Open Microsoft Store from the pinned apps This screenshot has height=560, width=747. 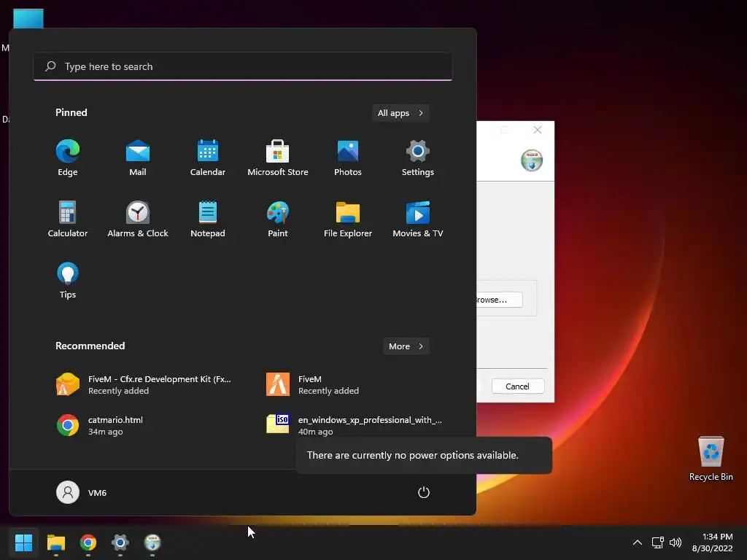click(x=278, y=158)
